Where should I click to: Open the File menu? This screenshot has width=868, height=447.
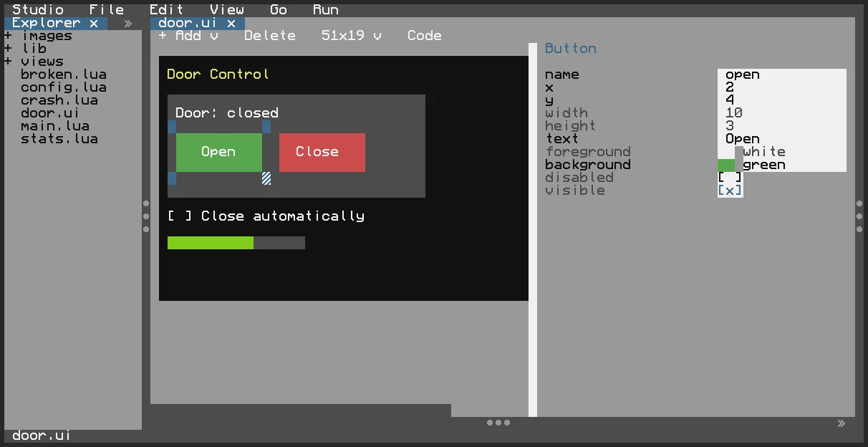pyautogui.click(x=107, y=10)
